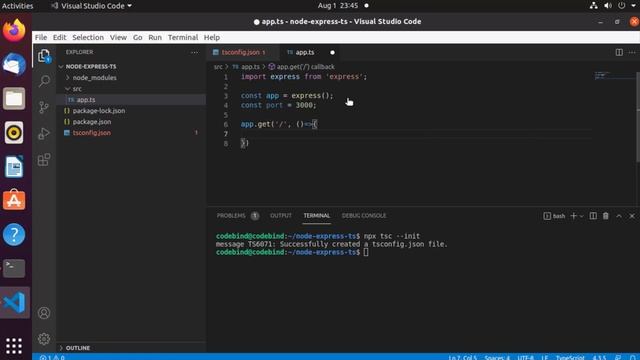Click the bash terminal label
The width and height of the screenshot is (640, 360).
[x=554, y=216]
